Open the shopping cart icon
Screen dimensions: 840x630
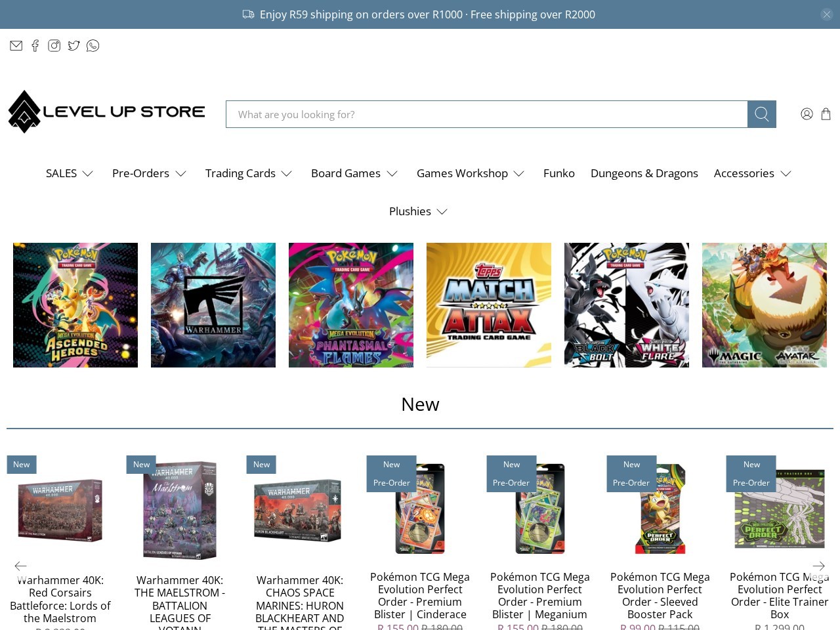tap(826, 114)
